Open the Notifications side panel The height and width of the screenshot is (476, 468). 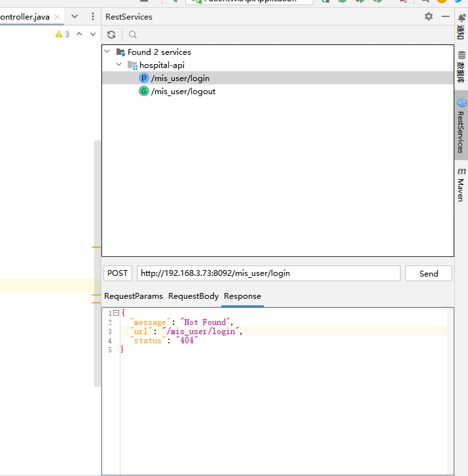461,27
